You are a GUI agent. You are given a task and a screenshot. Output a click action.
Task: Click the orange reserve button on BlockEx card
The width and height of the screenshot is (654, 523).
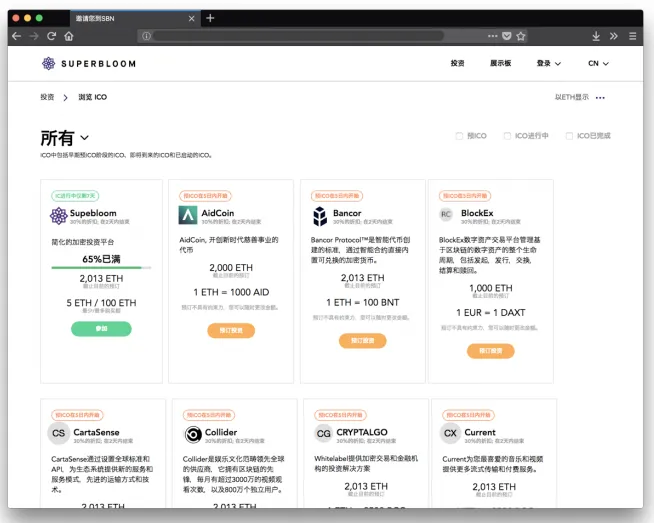tap(490, 351)
